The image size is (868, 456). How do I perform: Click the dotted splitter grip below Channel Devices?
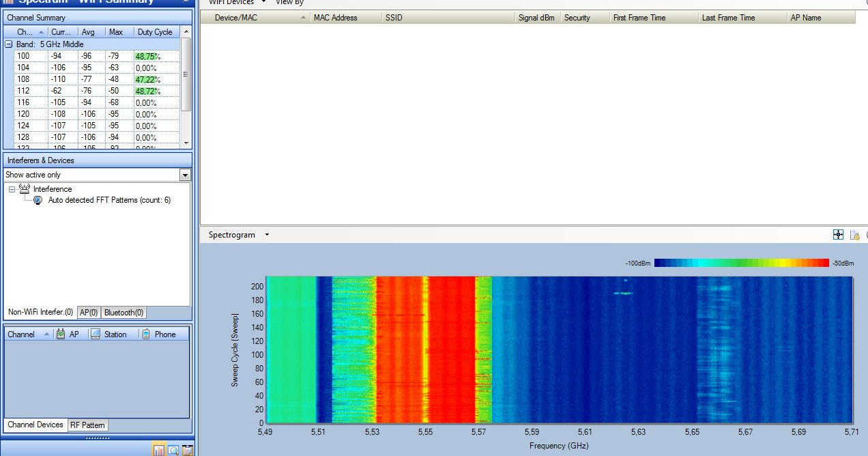tap(98, 437)
